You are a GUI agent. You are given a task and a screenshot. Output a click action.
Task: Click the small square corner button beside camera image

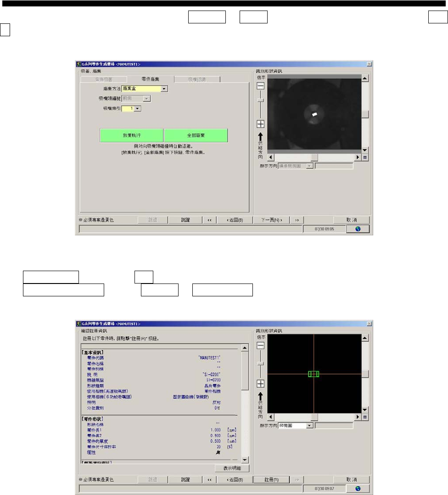tap(365, 157)
